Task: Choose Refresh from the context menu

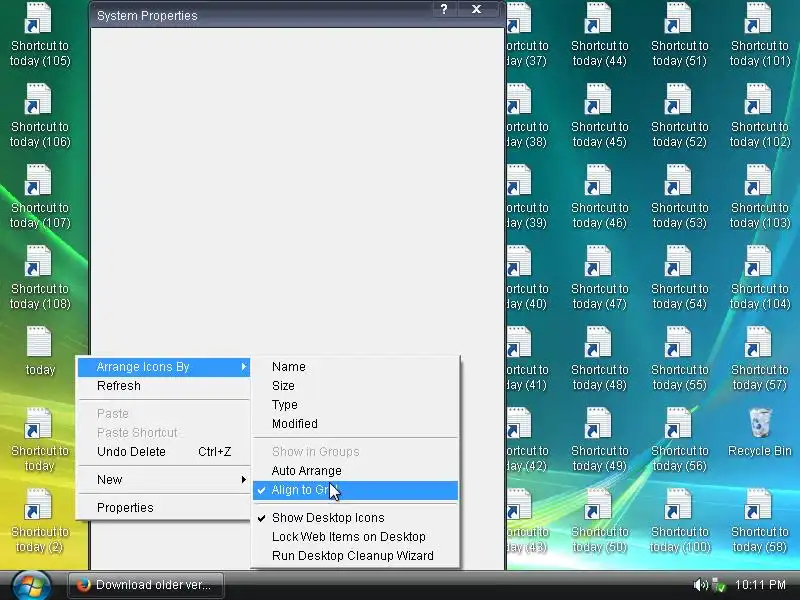Action: [164, 386]
